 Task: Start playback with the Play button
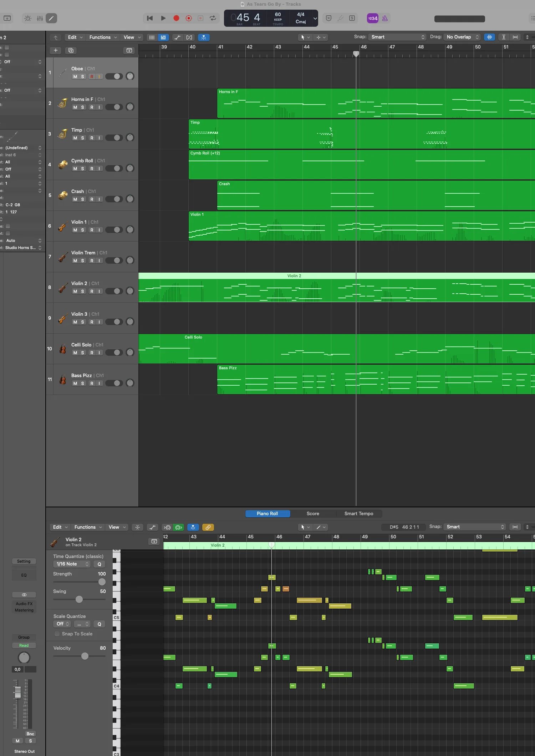coord(163,18)
